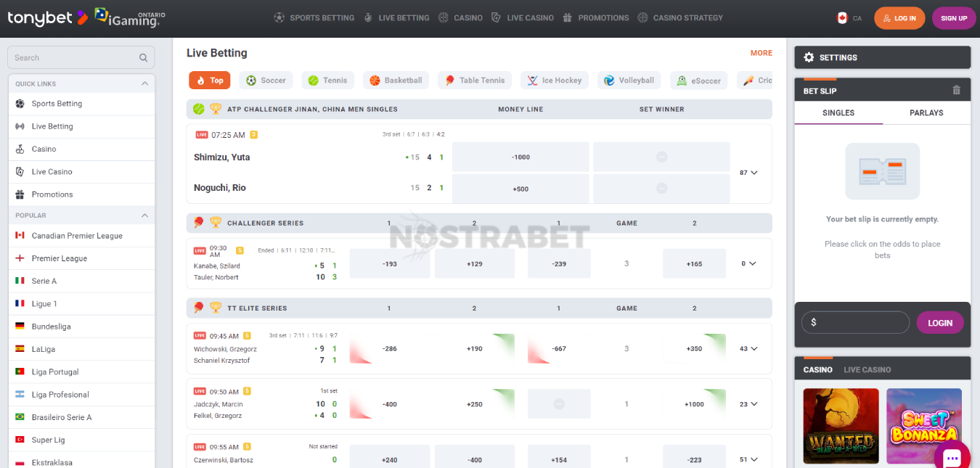Open the Wanted Dead or a Wild game

[841, 426]
